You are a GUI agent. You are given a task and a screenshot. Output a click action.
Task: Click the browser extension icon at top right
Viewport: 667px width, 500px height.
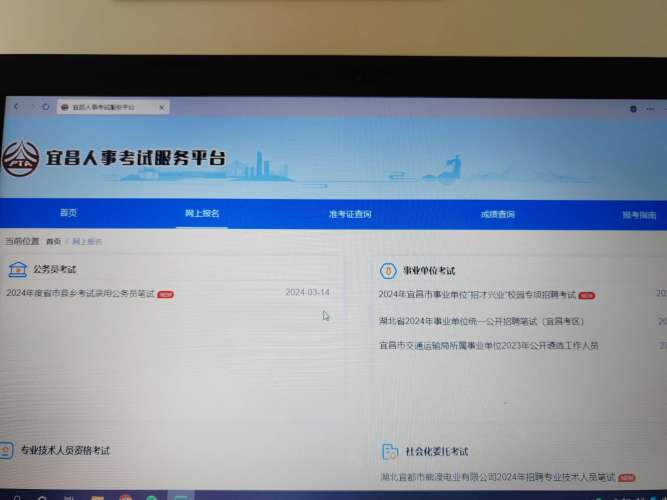point(633,108)
